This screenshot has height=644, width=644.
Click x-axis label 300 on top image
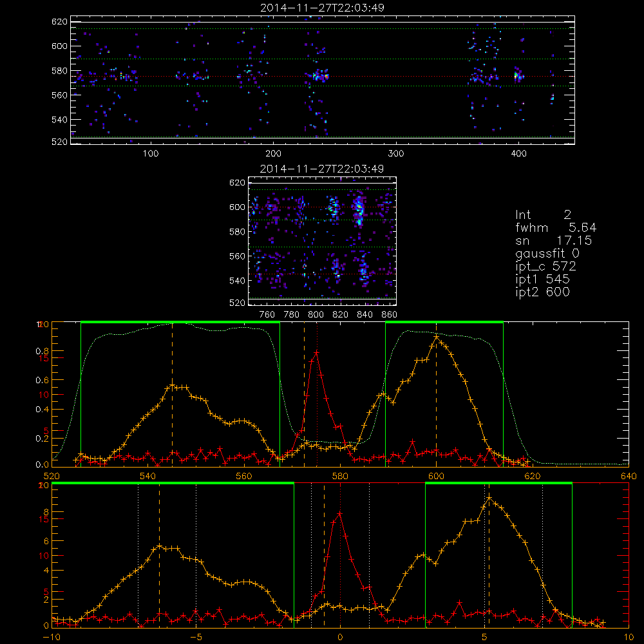396,154
